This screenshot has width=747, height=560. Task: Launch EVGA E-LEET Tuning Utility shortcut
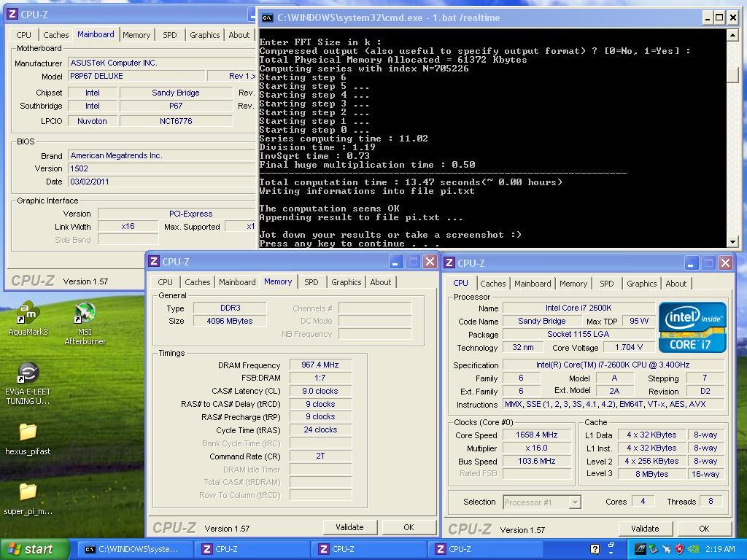pos(28,384)
